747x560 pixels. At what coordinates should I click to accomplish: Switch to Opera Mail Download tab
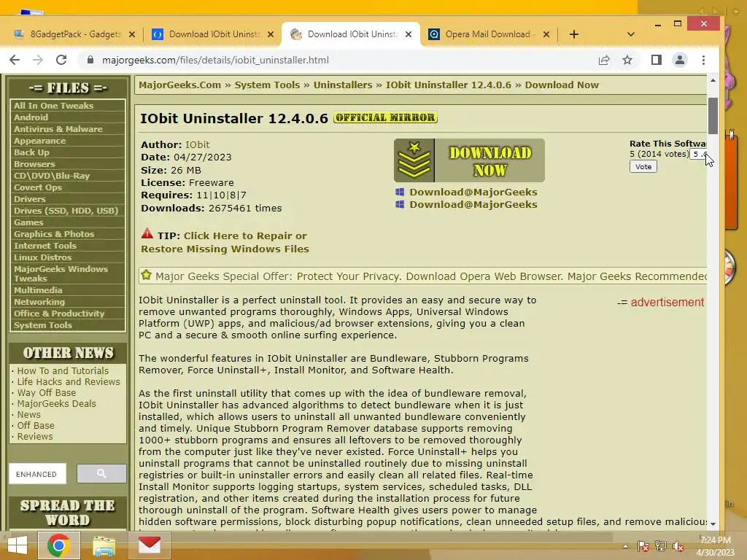click(489, 34)
